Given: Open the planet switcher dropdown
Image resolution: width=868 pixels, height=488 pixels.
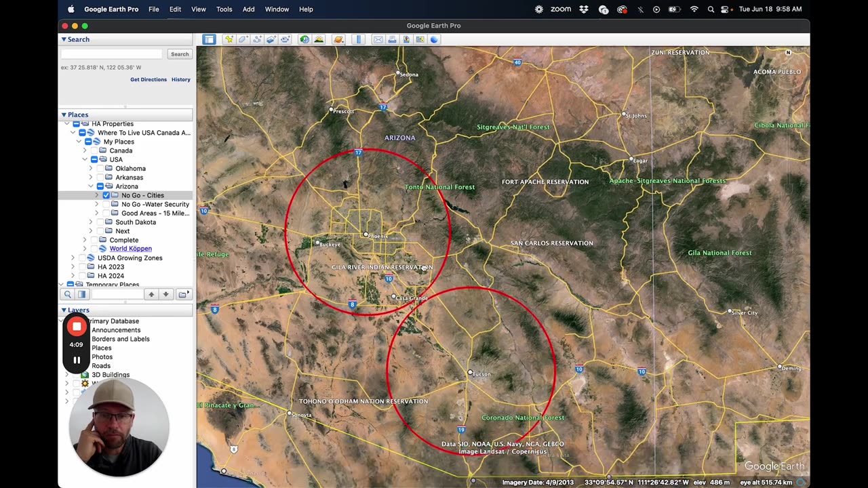Looking at the screenshot, I should coord(338,39).
